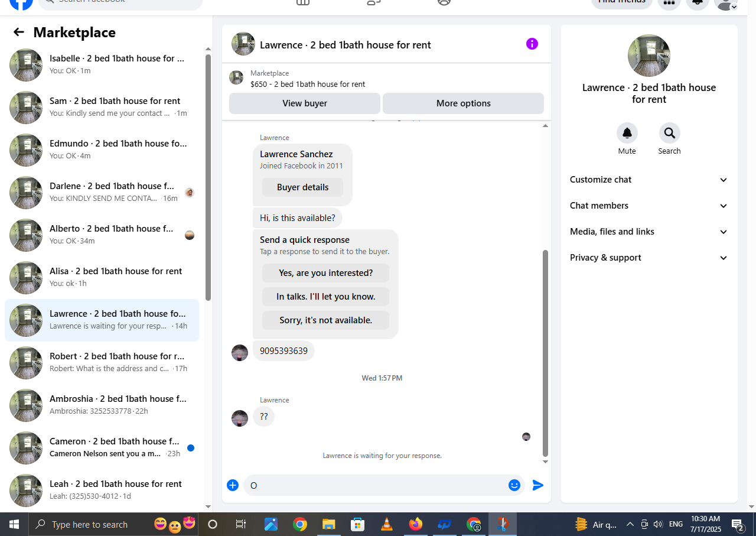756x536 pixels.
Task: Send quick reply 'Yes, are you interested?'
Action: pos(326,273)
